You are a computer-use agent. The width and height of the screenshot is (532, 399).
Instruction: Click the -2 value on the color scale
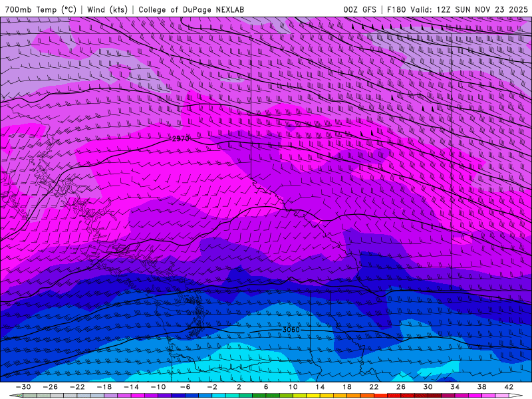point(212,387)
